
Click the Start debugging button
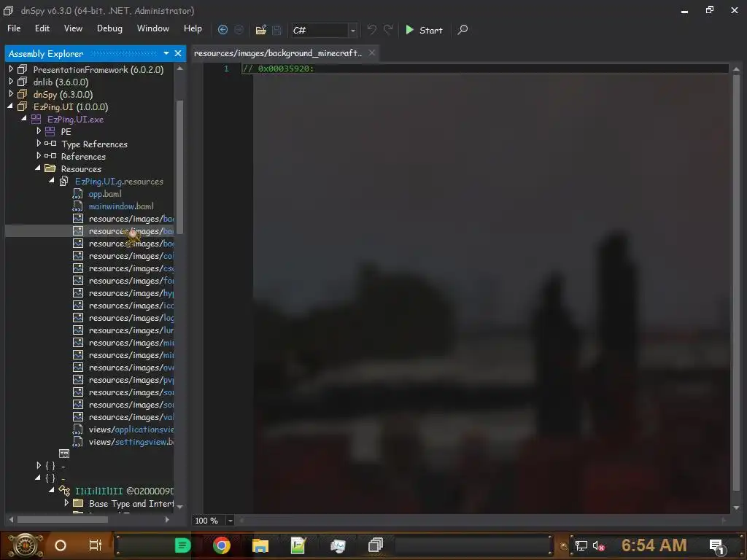pyautogui.click(x=424, y=30)
